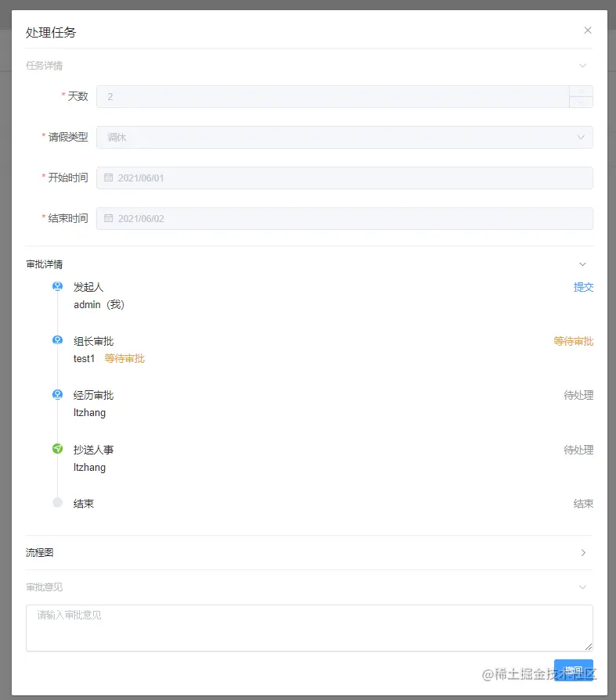Viewport: 616px width, 700px height.
Task: Click ltzhang under 经历审批
Action: click(x=89, y=413)
